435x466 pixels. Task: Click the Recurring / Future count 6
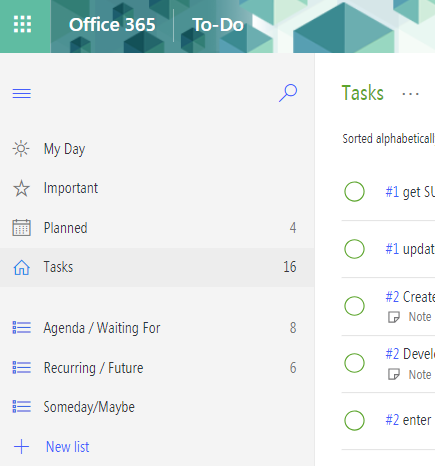[x=293, y=368]
